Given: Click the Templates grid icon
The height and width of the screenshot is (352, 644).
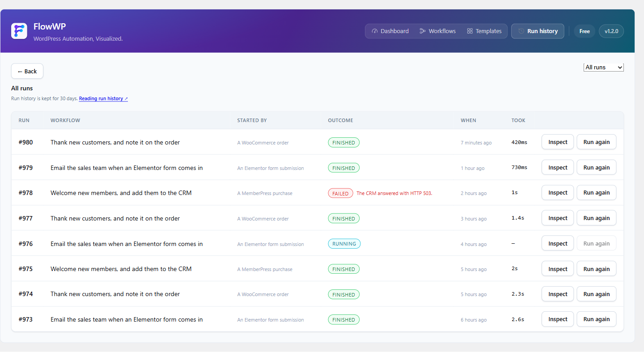Looking at the screenshot, I should (470, 31).
